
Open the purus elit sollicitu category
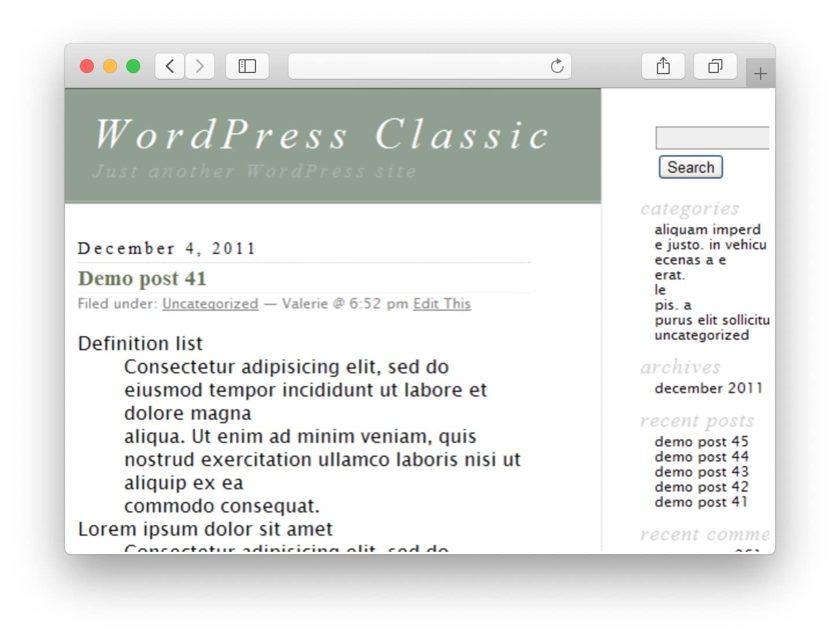pyautogui.click(x=711, y=320)
